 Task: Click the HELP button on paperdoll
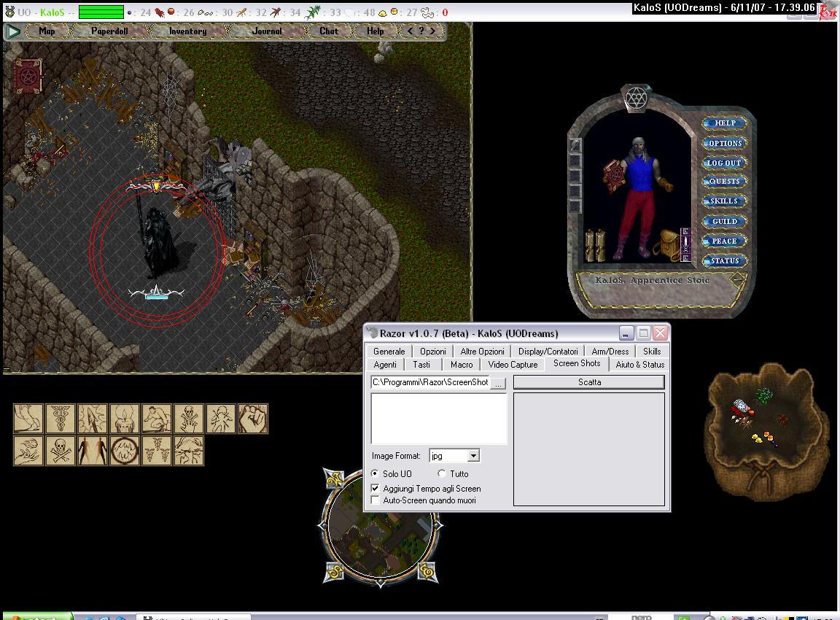point(725,123)
